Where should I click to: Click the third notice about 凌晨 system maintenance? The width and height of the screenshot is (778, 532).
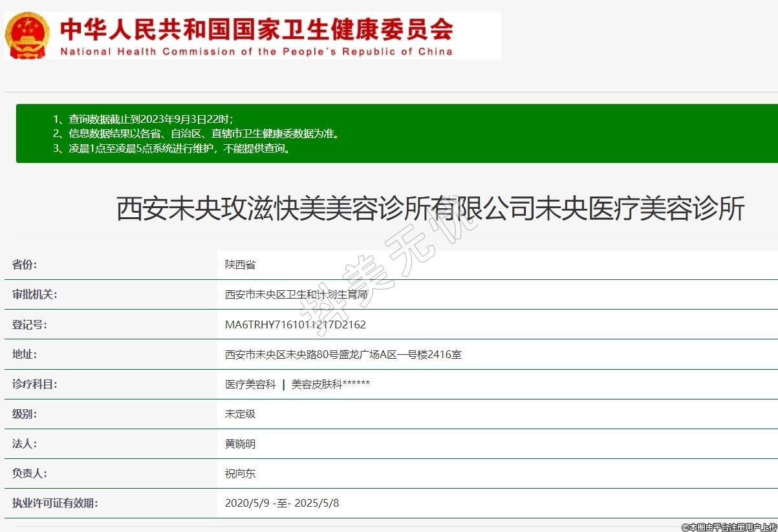coord(180,149)
